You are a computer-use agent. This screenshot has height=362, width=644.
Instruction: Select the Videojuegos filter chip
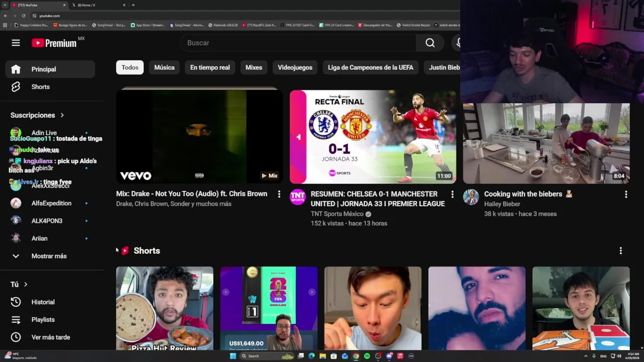[x=295, y=67]
